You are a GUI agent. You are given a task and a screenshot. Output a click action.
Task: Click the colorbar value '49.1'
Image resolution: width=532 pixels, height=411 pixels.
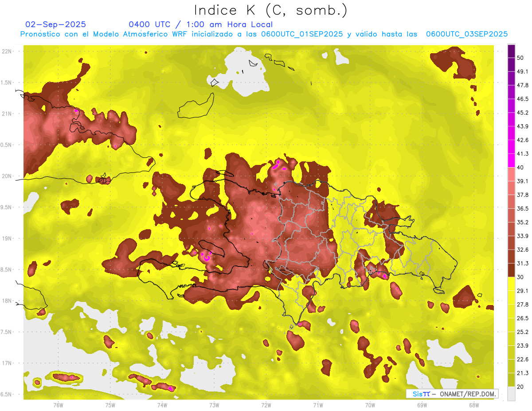point(523,71)
